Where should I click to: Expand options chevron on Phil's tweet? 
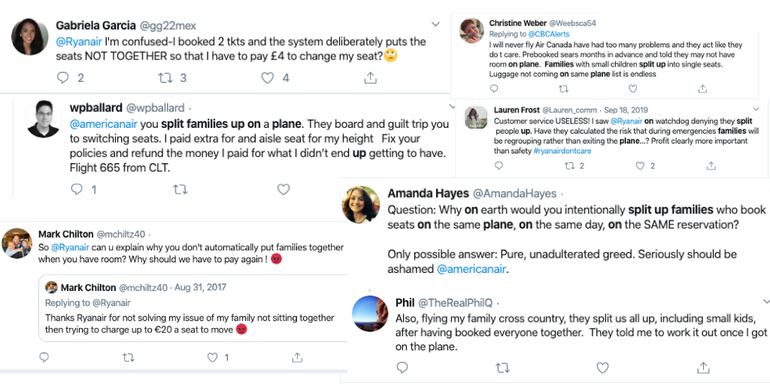pyautogui.click(x=766, y=301)
